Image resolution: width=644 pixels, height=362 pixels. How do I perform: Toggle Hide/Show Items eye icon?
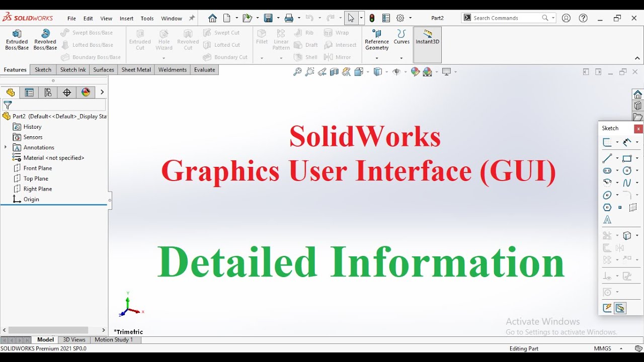[x=396, y=72]
